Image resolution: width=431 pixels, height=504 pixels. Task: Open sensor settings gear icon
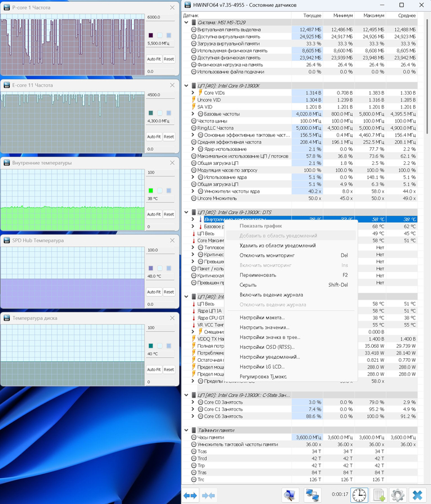[398, 495]
